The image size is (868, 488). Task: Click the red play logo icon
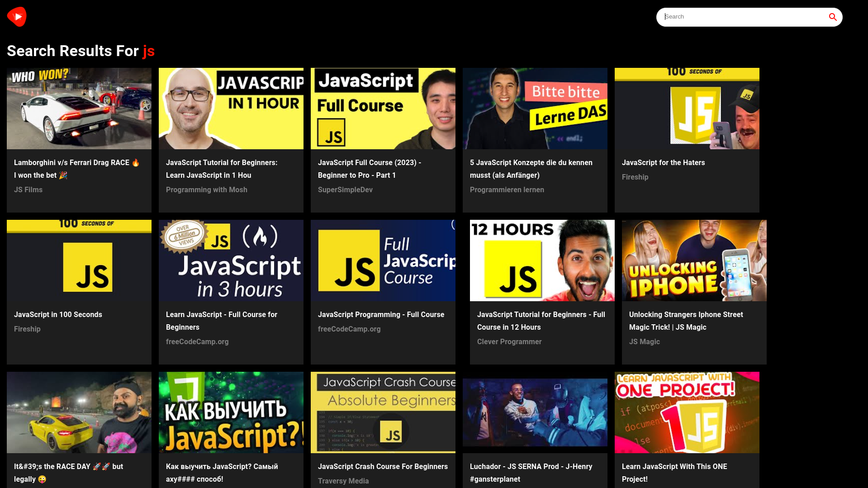point(17,17)
